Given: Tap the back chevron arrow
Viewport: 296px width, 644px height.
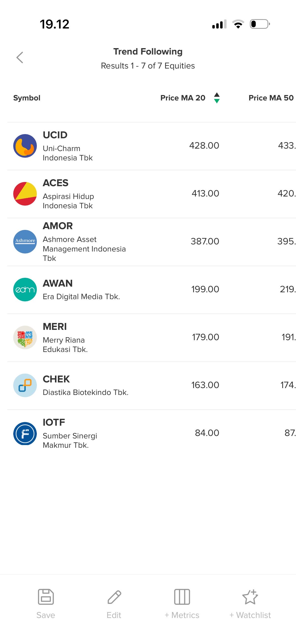Looking at the screenshot, I should click(x=20, y=57).
